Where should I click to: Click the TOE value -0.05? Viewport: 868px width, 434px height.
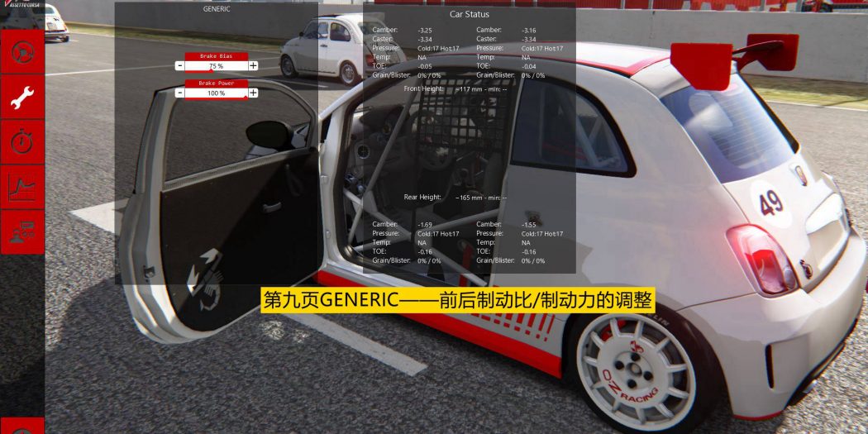click(x=425, y=66)
